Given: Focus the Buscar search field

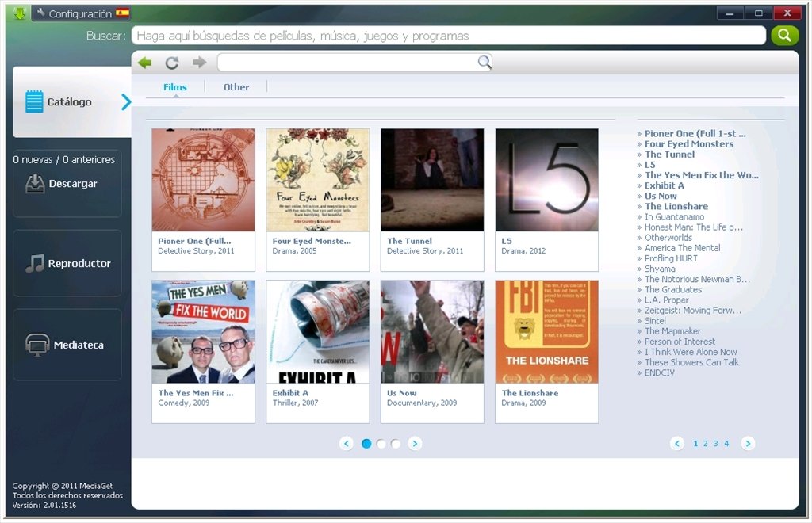Looking at the screenshot, I should pyautogui.click(x=449, y=36).
